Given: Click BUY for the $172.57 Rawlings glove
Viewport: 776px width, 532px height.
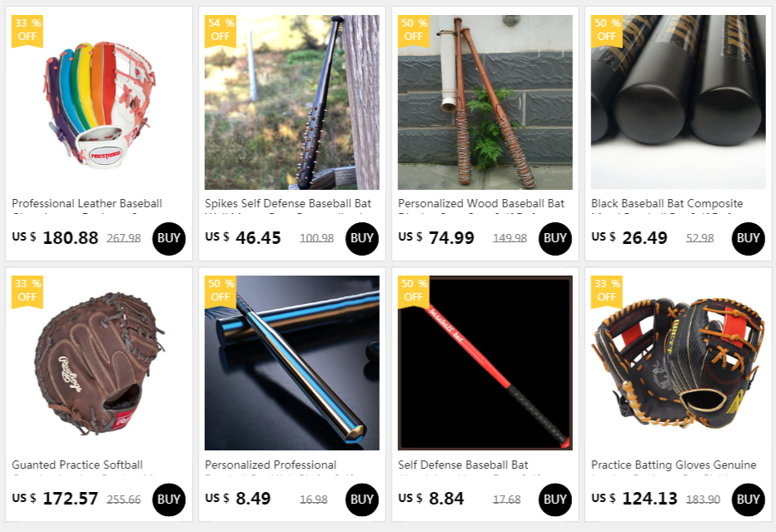Looking at the screenshot, I should [169, 500].
